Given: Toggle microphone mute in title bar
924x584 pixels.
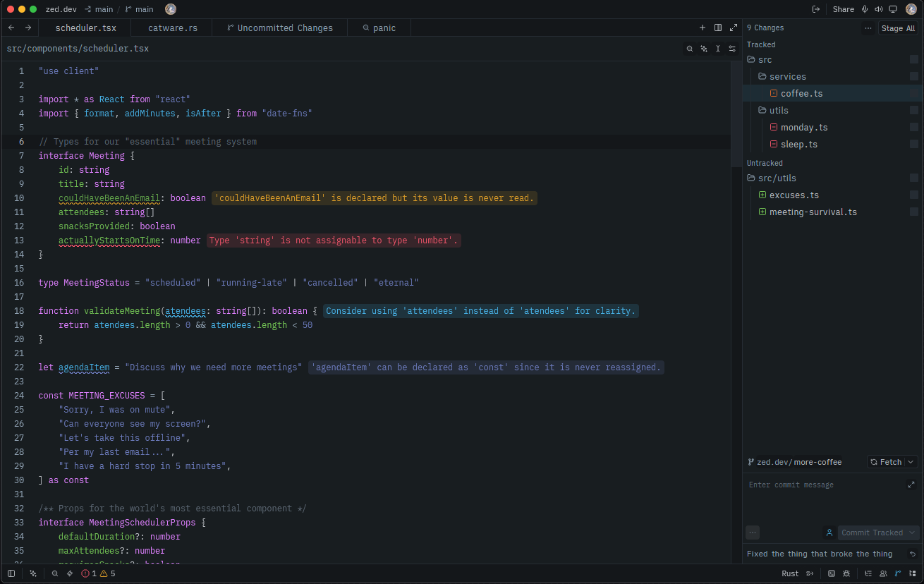Looking at the screenshot, I should click(x=865, y=9).
